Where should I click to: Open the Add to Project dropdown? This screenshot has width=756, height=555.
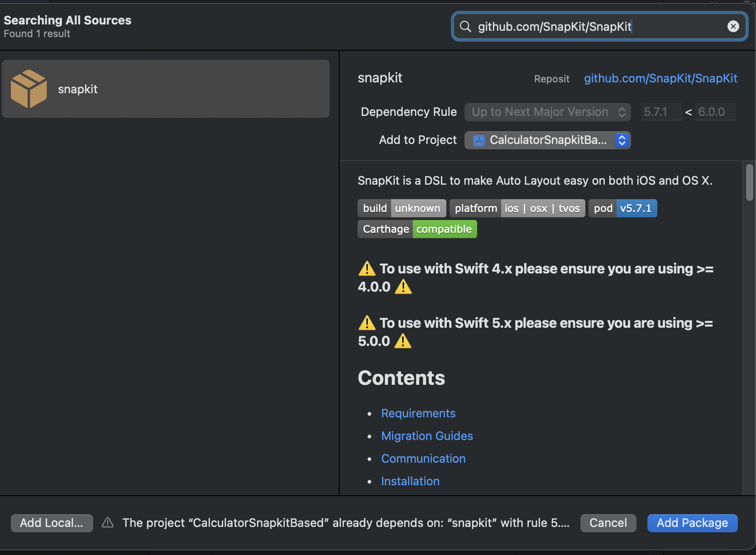coord(547,140)
